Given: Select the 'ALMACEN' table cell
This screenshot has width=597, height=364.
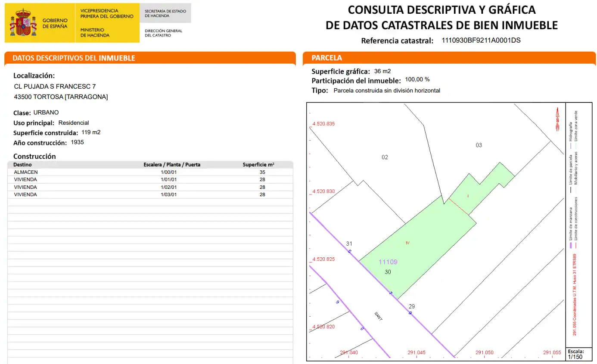Looking at the screenshot, I should click(x=26, y=172).
